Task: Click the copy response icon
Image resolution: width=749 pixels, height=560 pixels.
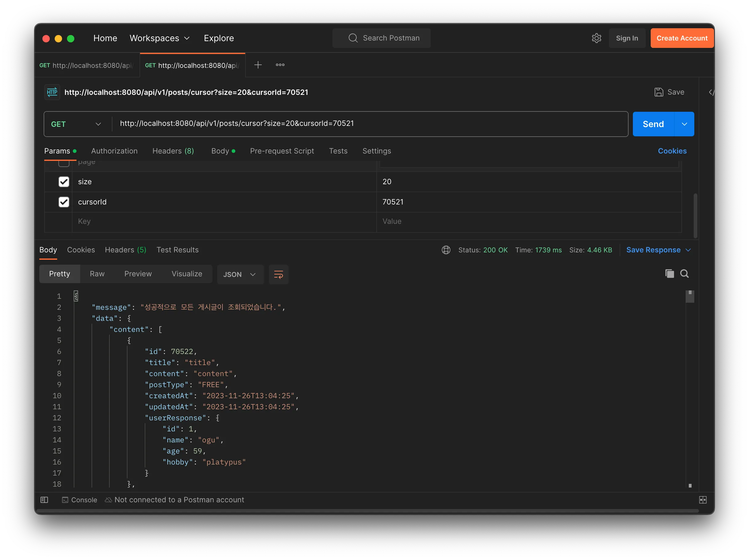Action: click(669, 274)
